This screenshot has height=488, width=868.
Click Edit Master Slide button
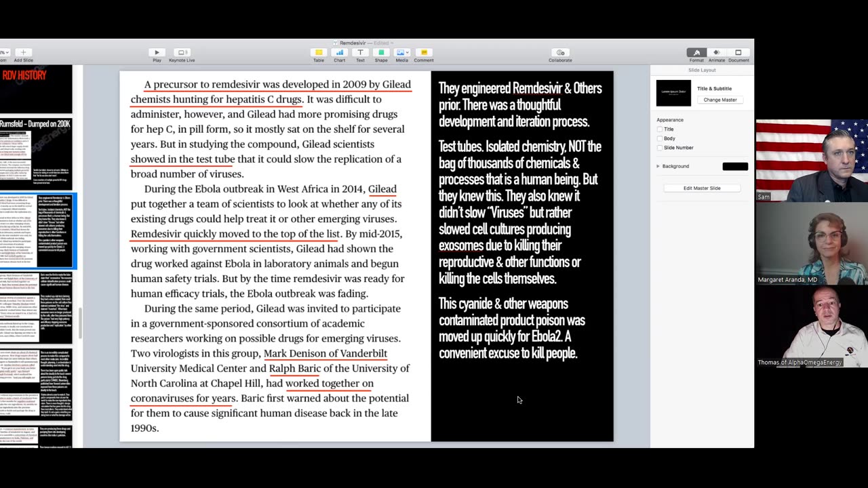pyautogui.click(x=702, y=188)
